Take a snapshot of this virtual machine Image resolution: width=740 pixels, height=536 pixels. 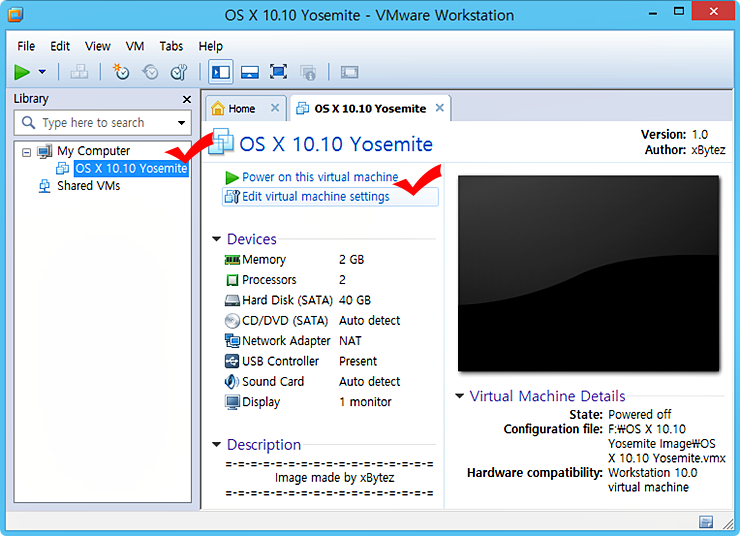(121, 72)
